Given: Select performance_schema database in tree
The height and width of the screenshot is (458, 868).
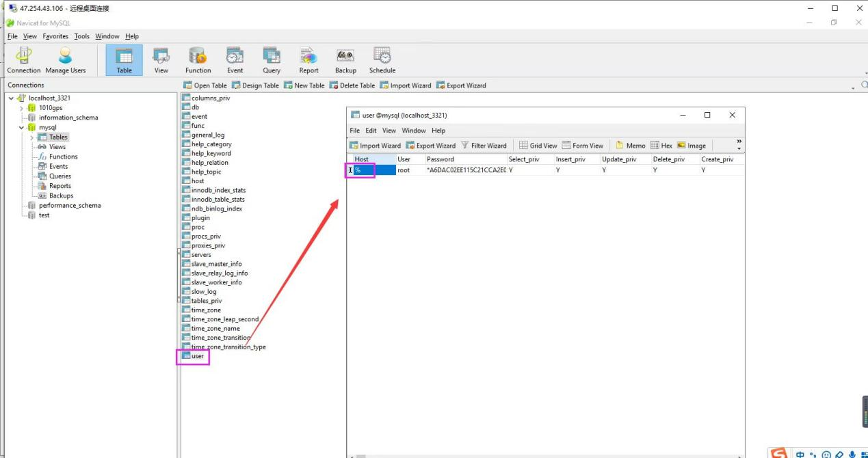Looking at the screenshot, I should pyautogui.click(x=70, y=205).
